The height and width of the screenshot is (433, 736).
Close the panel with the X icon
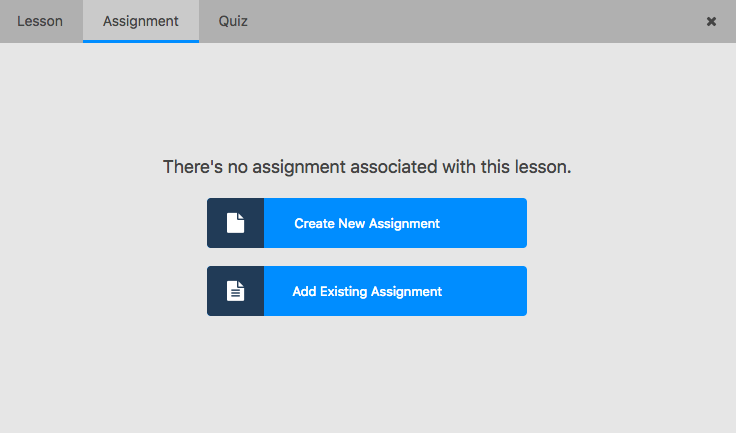pos(711,21)
